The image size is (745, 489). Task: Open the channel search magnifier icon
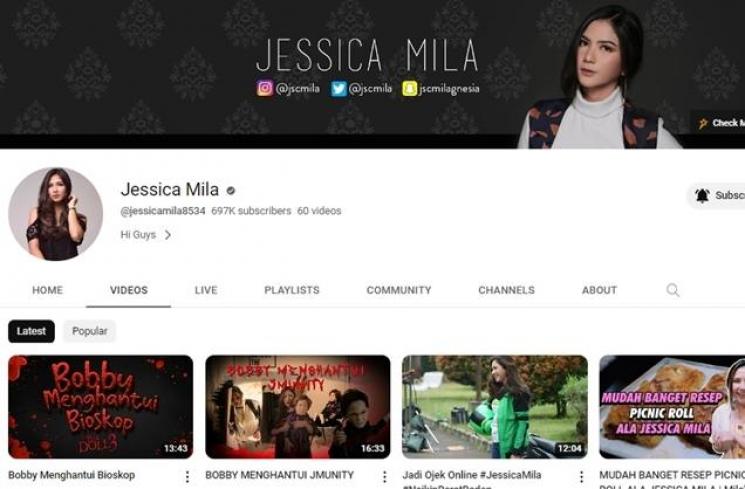pos(672,290)
